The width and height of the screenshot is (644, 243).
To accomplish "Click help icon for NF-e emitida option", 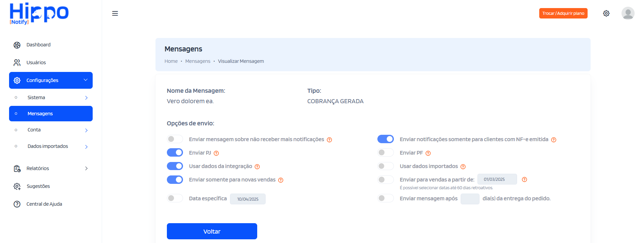I will pos(554,140).
